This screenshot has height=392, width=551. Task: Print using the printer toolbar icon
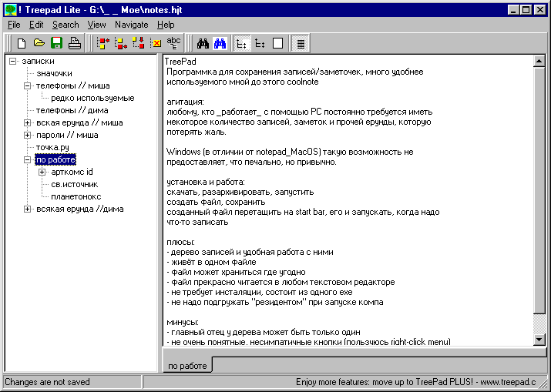point(74,44)
